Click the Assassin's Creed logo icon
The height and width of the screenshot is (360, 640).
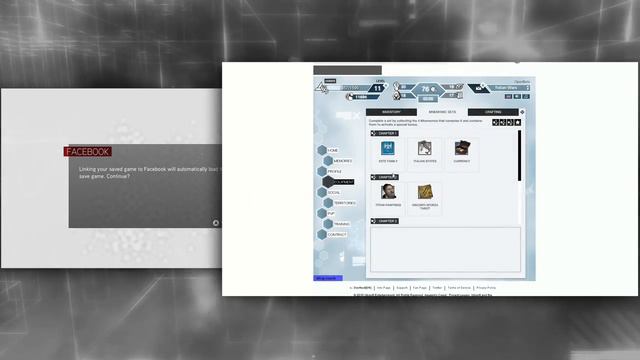click(322, 88)
